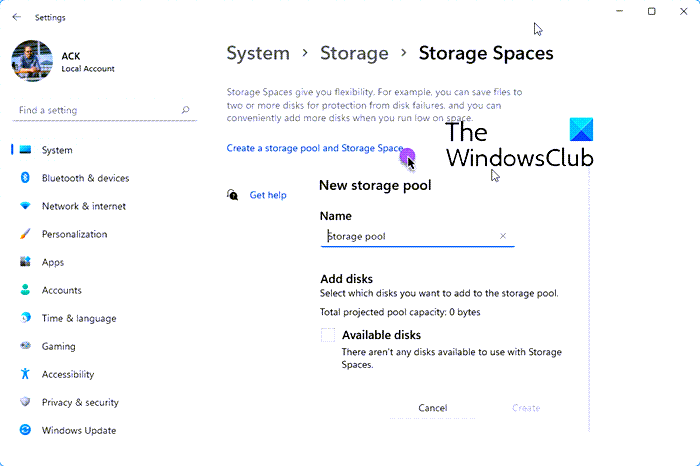The image size is (700, 466).
Task: Click the ACK account profile picture
Action: tap(32, 61)
